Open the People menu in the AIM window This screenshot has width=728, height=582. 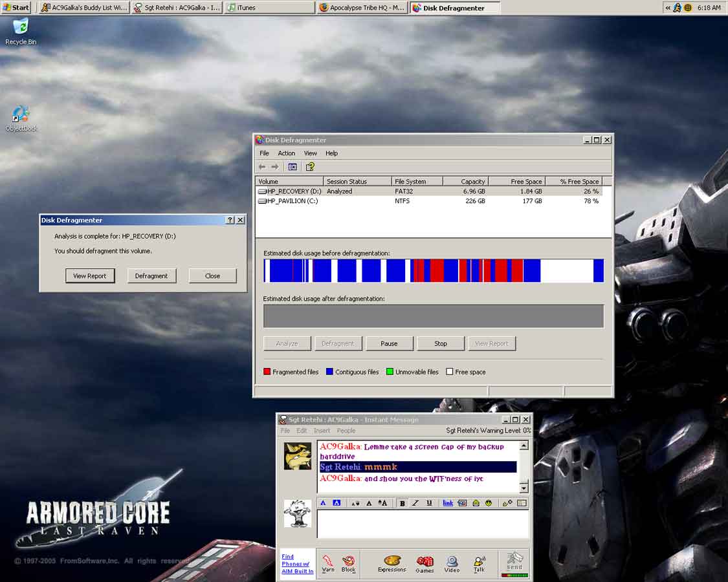[346, 431]
